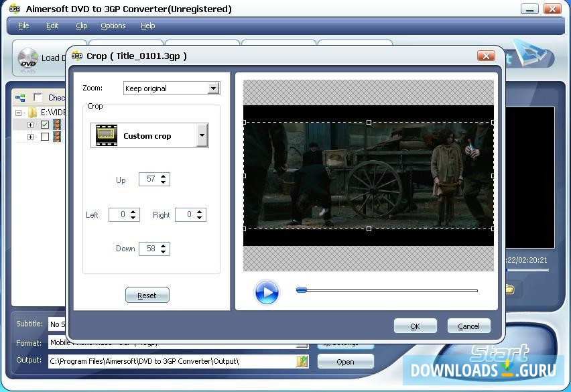Click the browse output folder icon
Screen dimensions: 571x392
[x=302, y=361]
